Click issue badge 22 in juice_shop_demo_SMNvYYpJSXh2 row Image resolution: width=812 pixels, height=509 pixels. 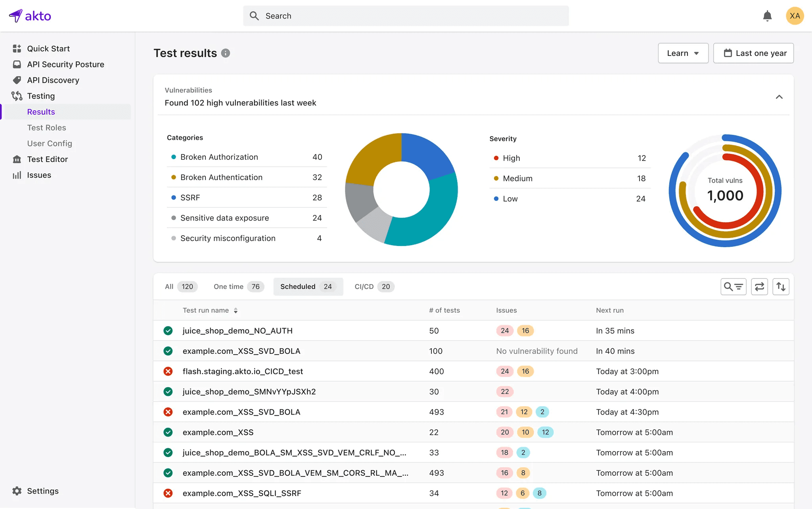[x=505, y=392]
